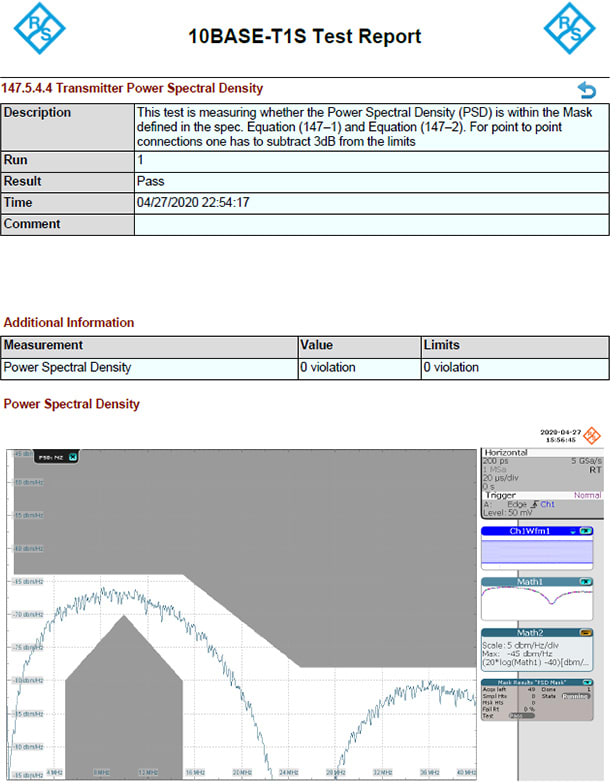Click the Additional Information heading

(69, 322)
